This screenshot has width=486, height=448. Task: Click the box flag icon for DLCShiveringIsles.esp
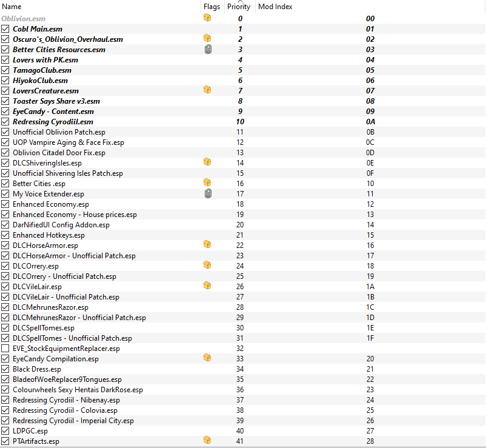207,162
